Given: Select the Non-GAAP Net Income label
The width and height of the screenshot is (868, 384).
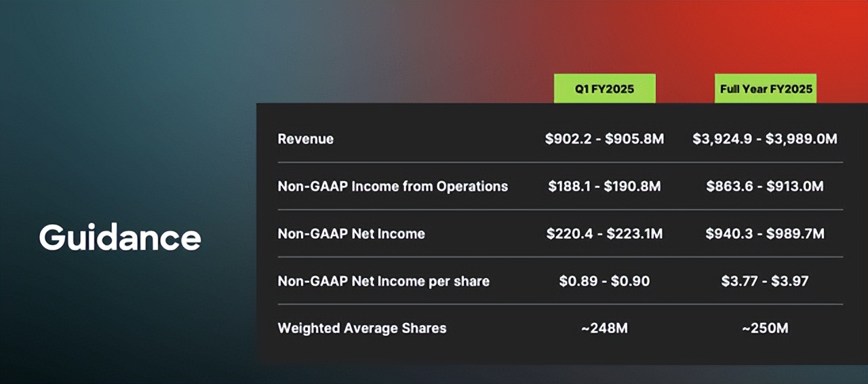Looking at the screenshot, I should pos(351,234).
